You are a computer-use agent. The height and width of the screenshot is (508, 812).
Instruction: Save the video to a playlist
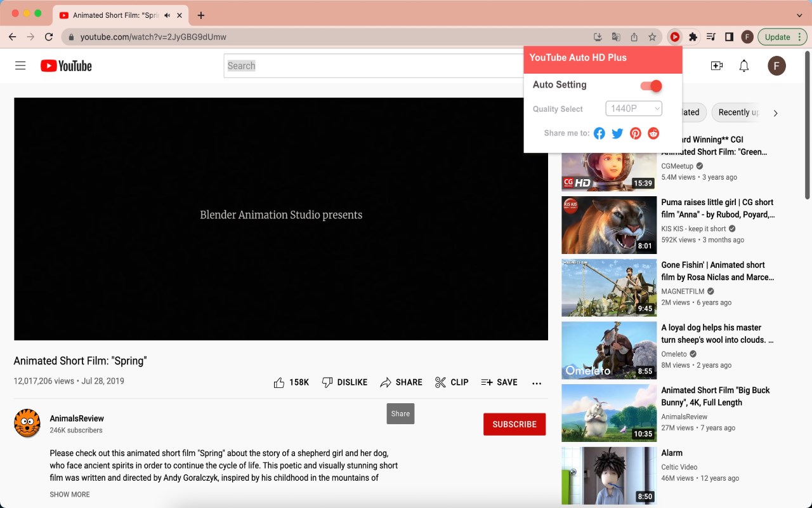(499, 382)
